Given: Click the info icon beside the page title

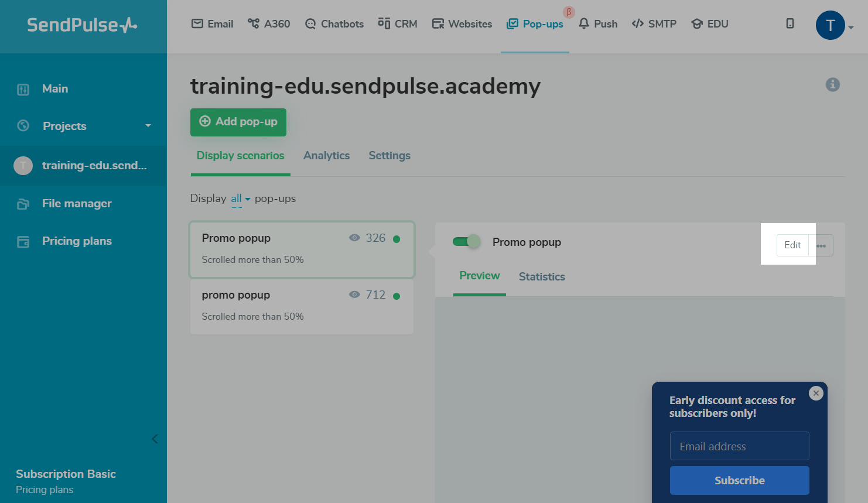Looking at the screenshot, I should click(832, 85).
